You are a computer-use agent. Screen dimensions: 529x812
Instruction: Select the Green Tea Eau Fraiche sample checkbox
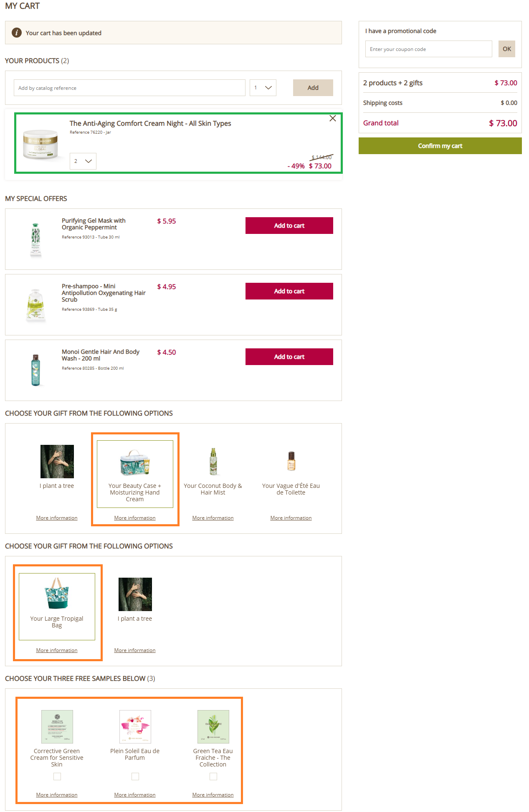point(213,776)
